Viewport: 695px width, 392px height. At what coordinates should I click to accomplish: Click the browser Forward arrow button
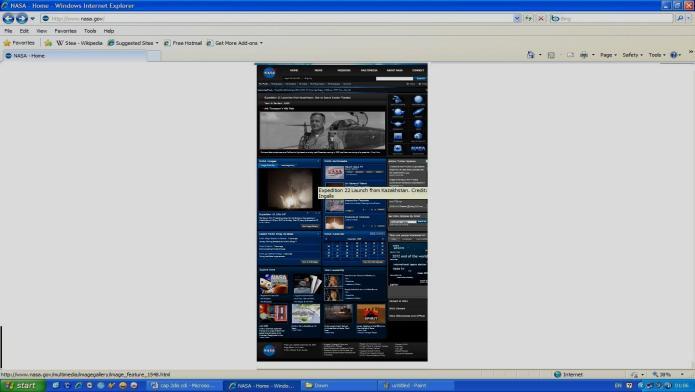pos(22,18)
